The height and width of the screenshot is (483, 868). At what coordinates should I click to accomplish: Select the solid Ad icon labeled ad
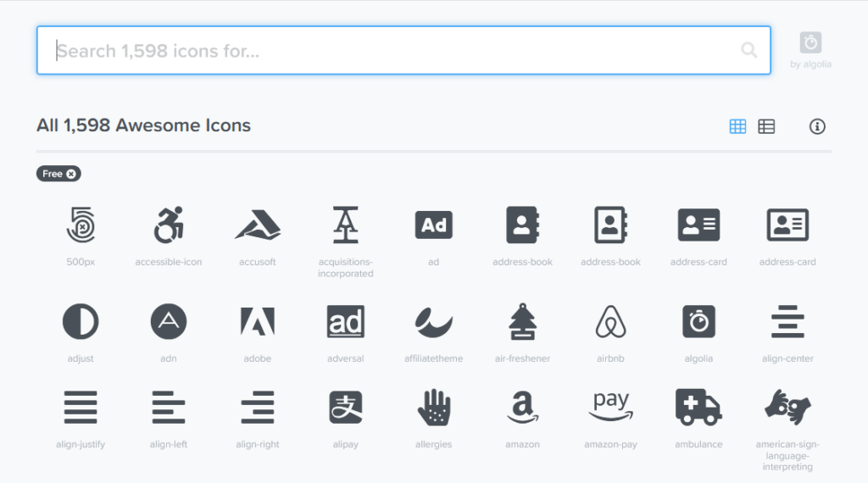(x=433, y=225)
